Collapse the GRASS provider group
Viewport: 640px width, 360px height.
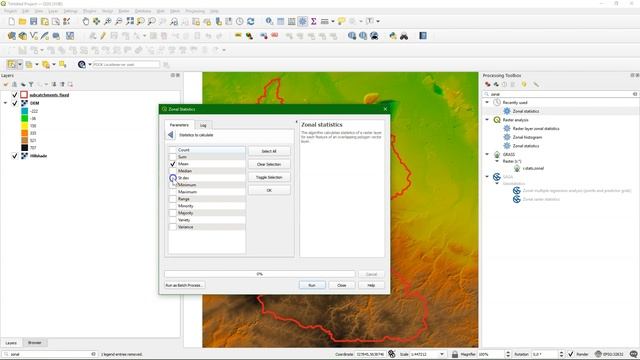(487, 154)
